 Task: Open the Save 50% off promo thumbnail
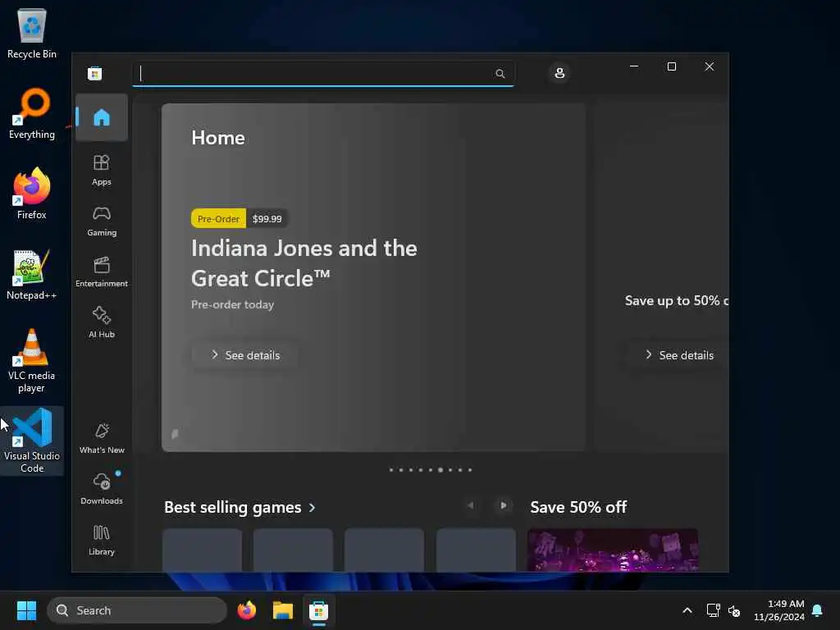tap(612, 550)
